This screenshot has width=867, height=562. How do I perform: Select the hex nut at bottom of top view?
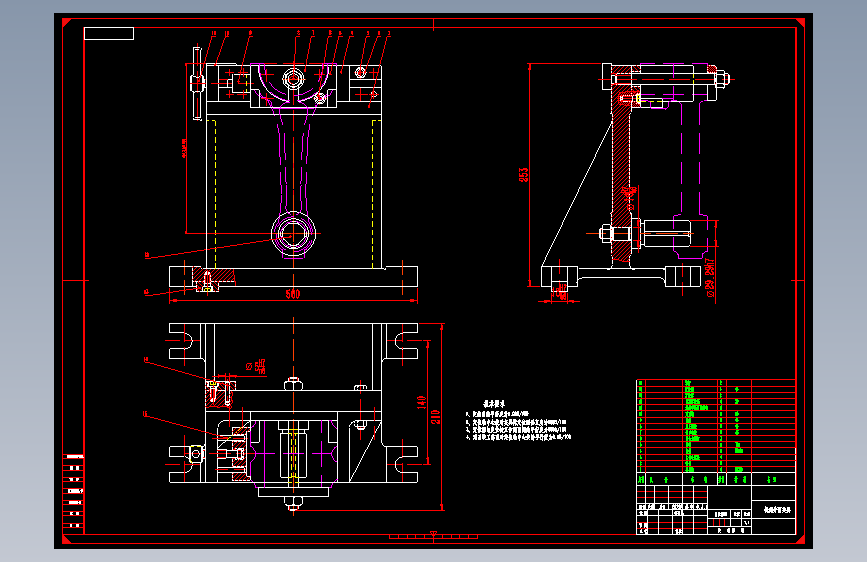tap(294, 503)
